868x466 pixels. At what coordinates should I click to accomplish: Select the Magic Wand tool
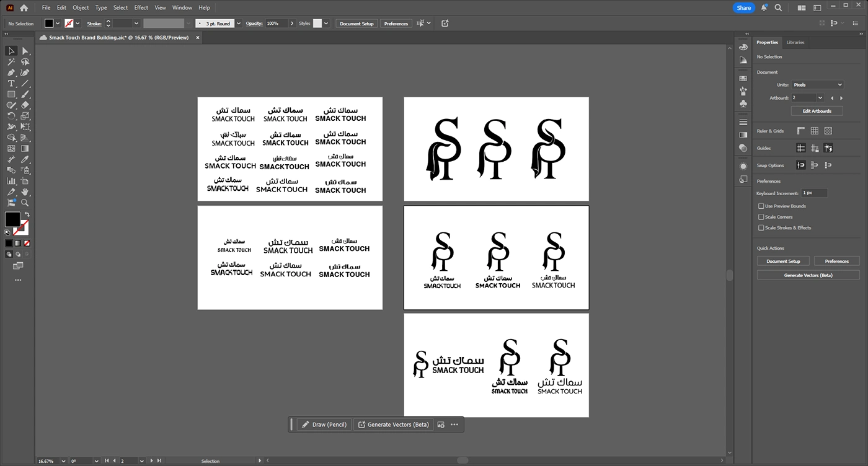pyautogui.click(x=11, y=62)
